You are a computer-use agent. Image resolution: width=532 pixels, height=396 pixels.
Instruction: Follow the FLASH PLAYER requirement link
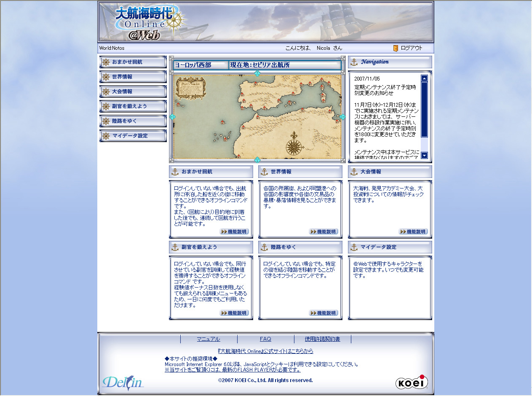point(233,370)
